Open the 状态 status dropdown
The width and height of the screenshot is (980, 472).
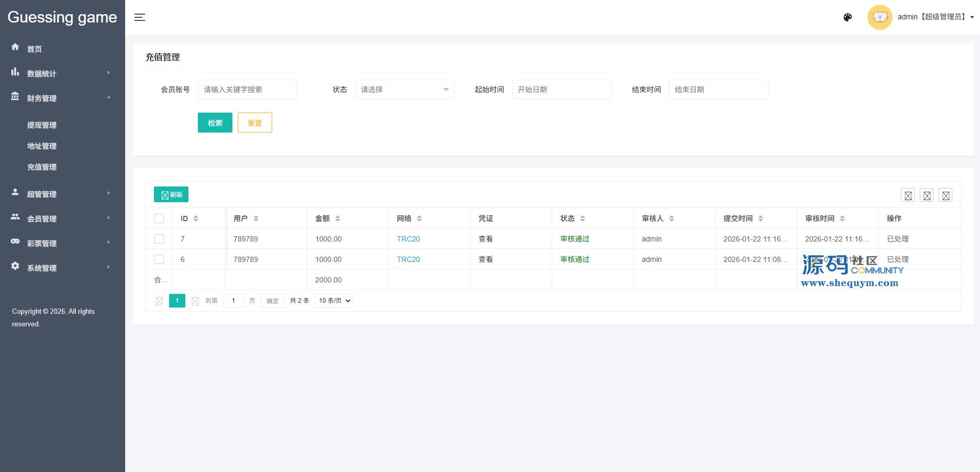click(404, 90)
